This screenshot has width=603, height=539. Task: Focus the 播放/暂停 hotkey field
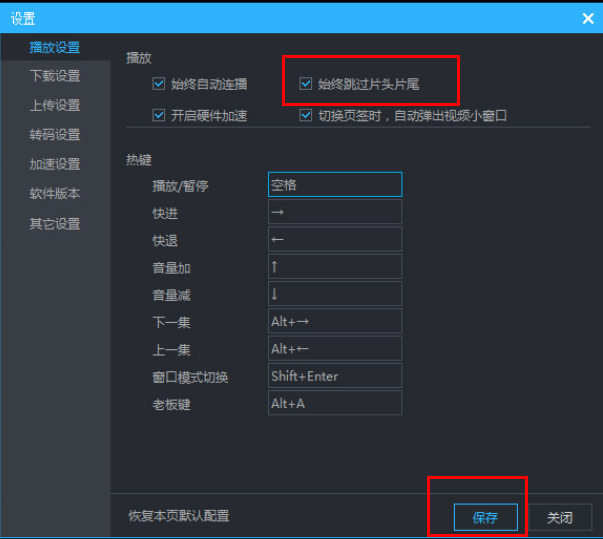pos(334,185)
